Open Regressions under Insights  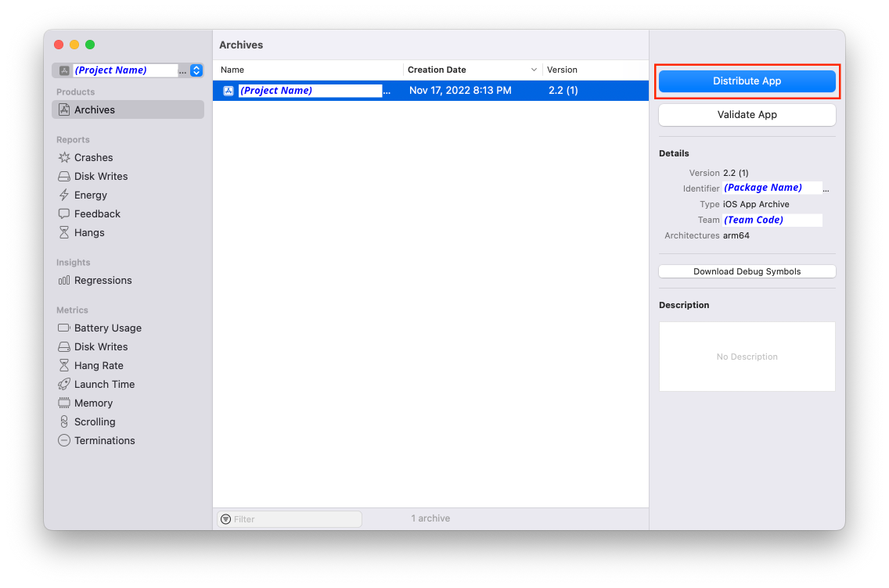tap(102, 280)
